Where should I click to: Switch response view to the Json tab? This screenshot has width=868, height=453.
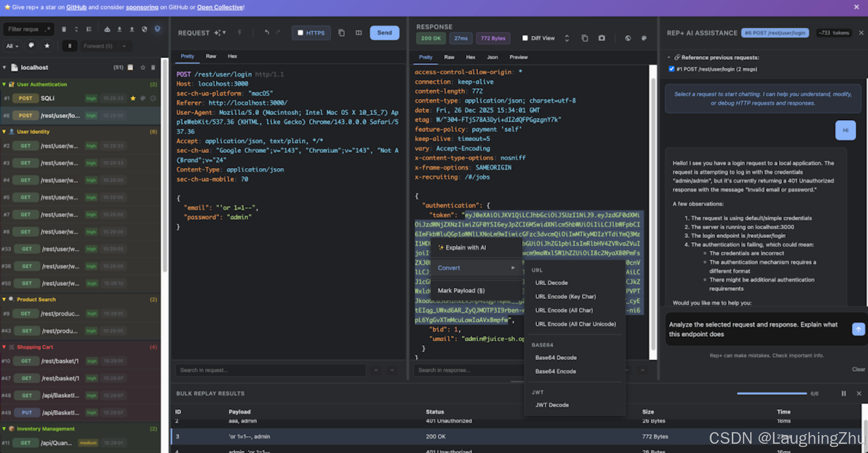(492, 57)
